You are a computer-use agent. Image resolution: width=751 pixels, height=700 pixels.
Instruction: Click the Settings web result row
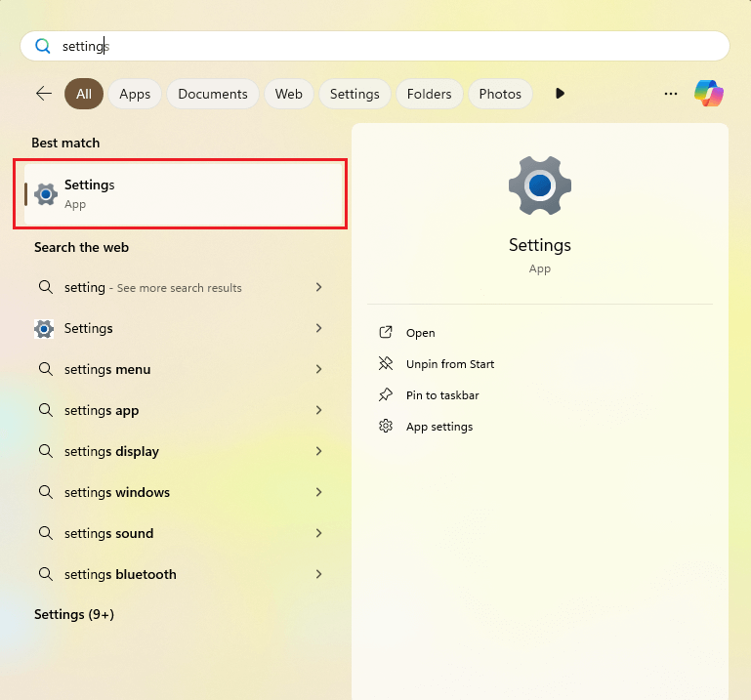coord(180,328)
